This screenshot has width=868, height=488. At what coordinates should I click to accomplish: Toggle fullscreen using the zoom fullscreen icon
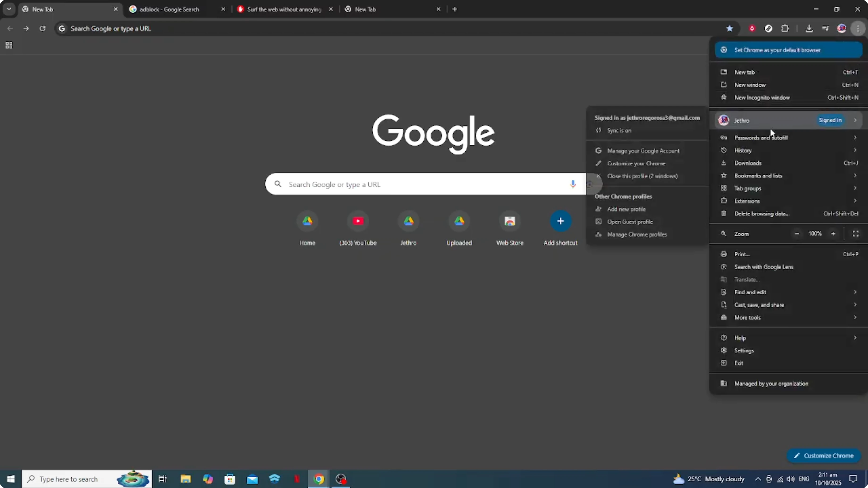pyautogui.click(x=855, y=233)
